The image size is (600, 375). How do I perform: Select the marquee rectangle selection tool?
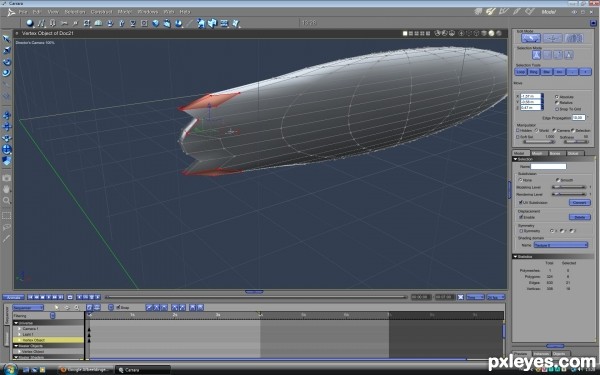7,216
